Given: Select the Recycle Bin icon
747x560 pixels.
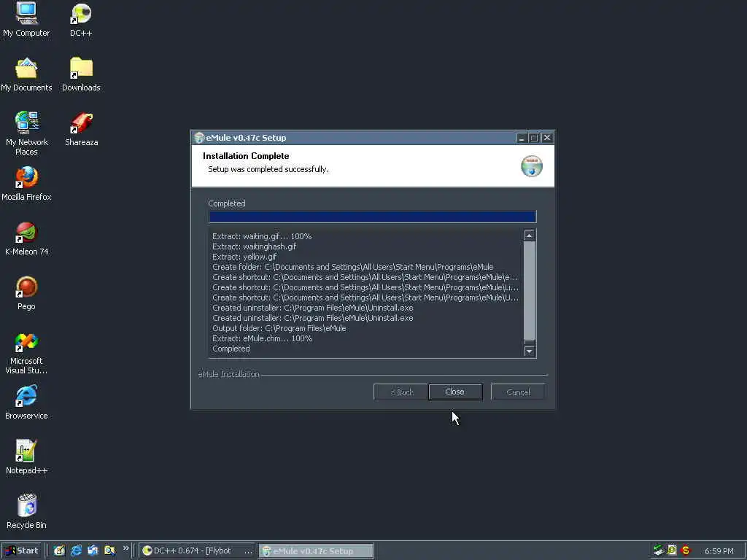Looking at the screenshot, I should point(26,511).
